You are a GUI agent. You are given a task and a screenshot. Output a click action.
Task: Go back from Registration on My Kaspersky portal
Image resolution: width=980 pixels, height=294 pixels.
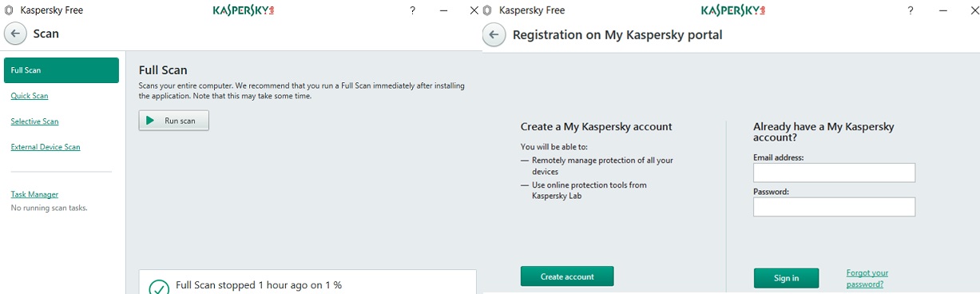click(494, 35)
